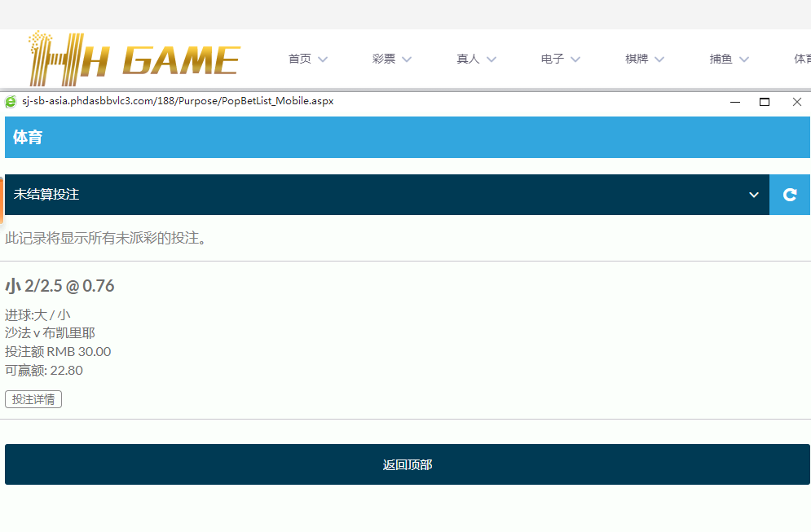Click the 投注详情 button

coord(33,399)
